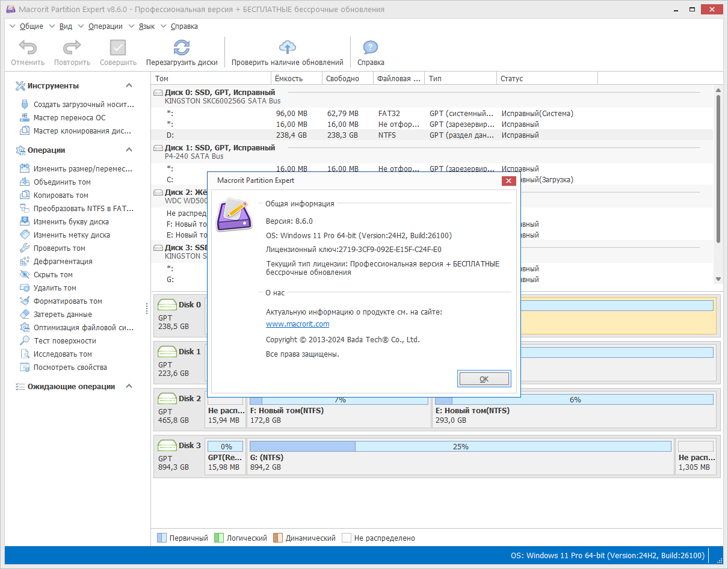Select GPT(Re... 0% partition on Disk 3

coord(226,456)
